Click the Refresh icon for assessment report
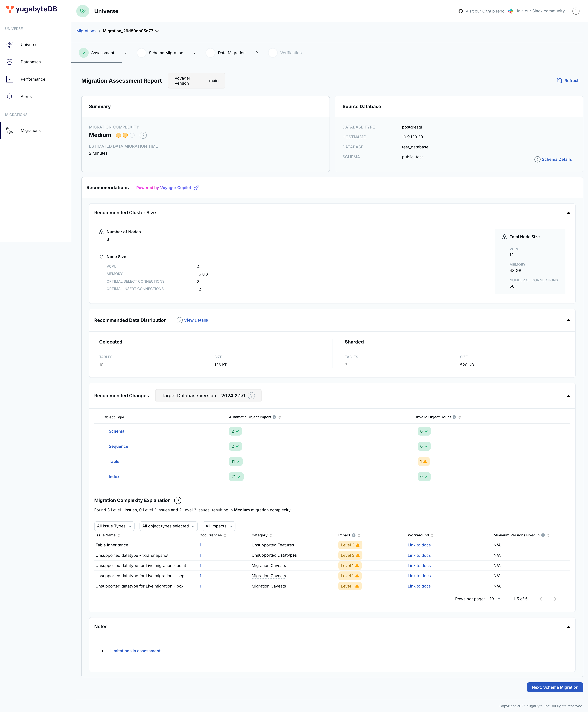 click(559, 81)
